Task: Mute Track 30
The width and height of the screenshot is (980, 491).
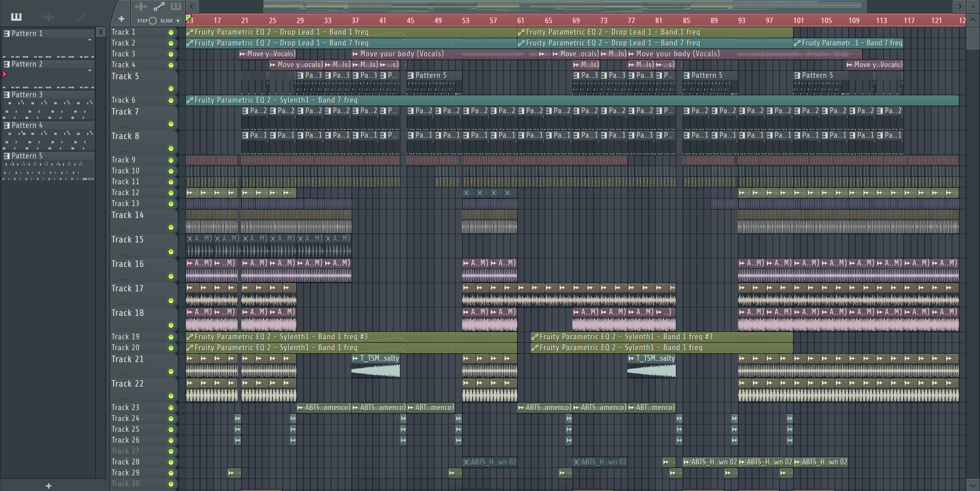Action: tap(171, 484)
